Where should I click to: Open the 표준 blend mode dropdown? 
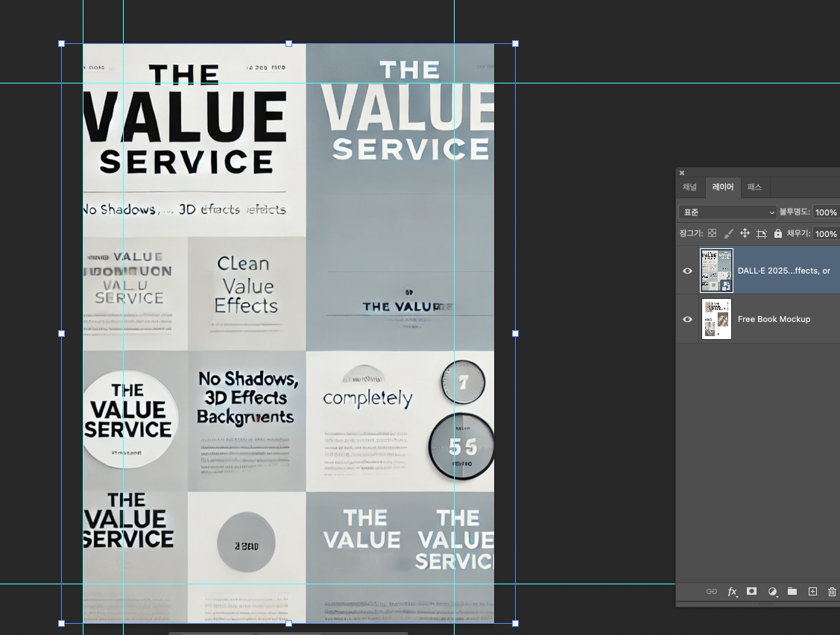point(727,212)
